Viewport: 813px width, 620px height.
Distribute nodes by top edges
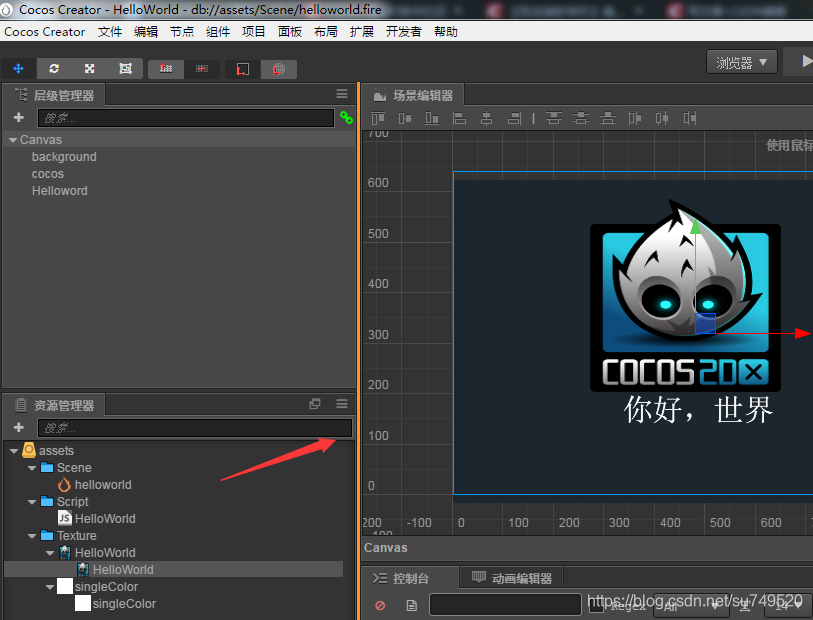[x=554, y=119]
